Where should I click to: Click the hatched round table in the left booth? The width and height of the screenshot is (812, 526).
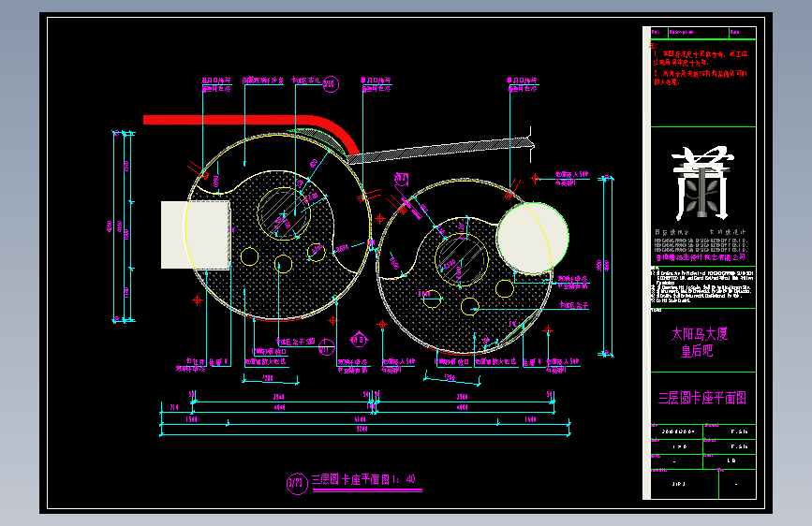[284, 213]
